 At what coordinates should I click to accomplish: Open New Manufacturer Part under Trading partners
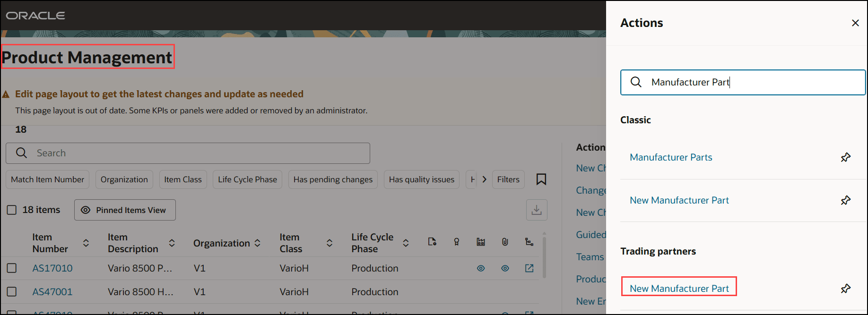click(x=679, y=289)
